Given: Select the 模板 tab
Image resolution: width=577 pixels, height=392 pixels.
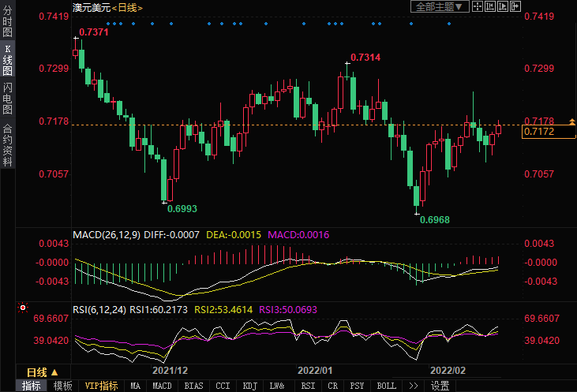Looking at the screenshot, I should [62, 386].
